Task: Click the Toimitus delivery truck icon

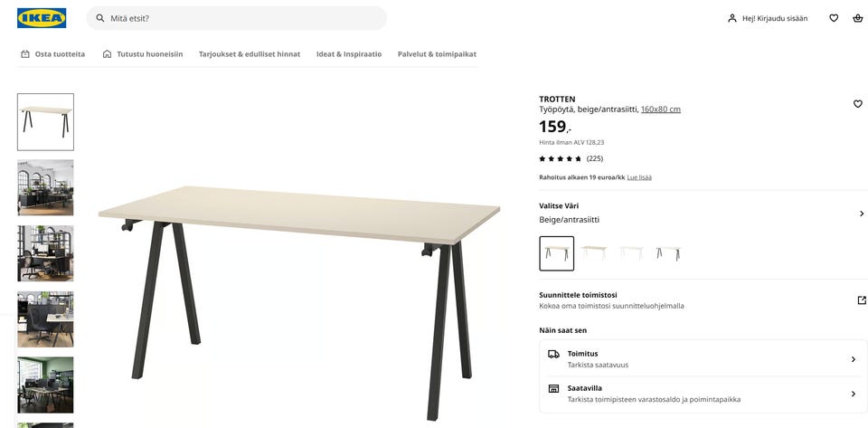Action: click(553, 354)
